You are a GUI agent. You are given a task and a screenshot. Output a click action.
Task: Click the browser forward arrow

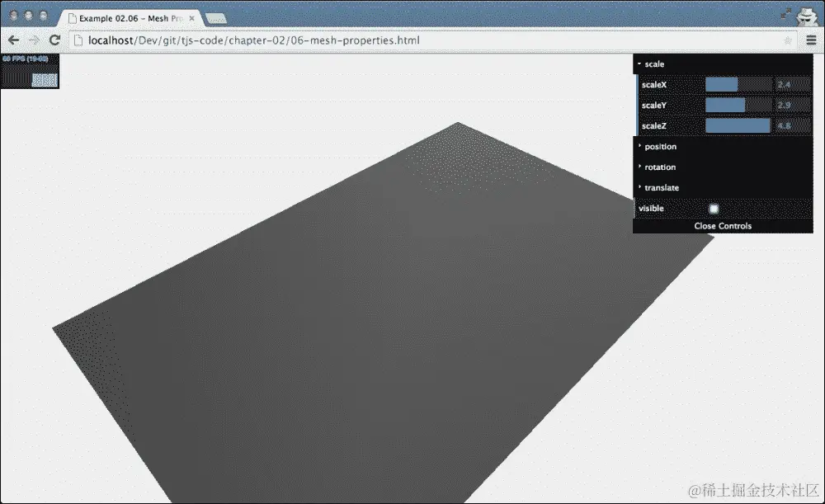pos(34,40)
